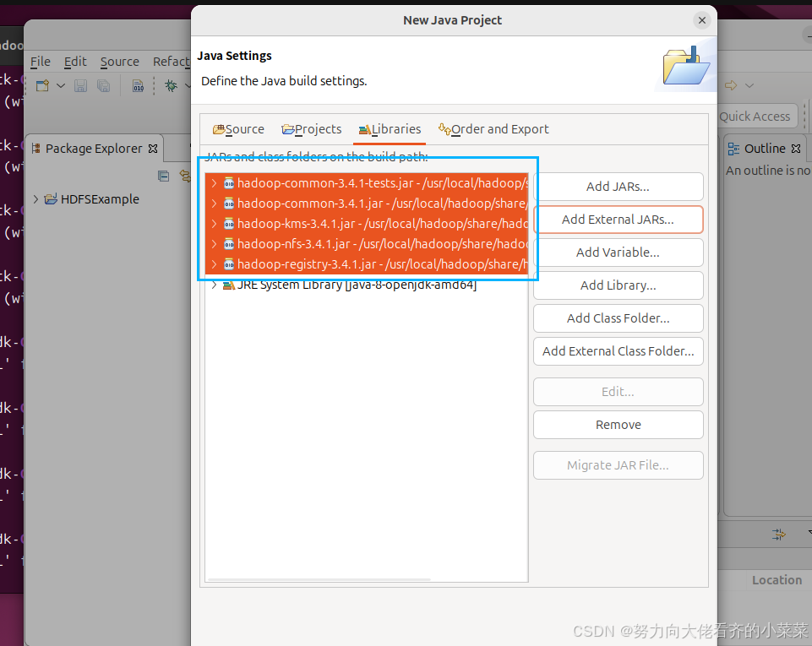
Task: Expand the JRE System Library entry
Action: pos(213,285)
